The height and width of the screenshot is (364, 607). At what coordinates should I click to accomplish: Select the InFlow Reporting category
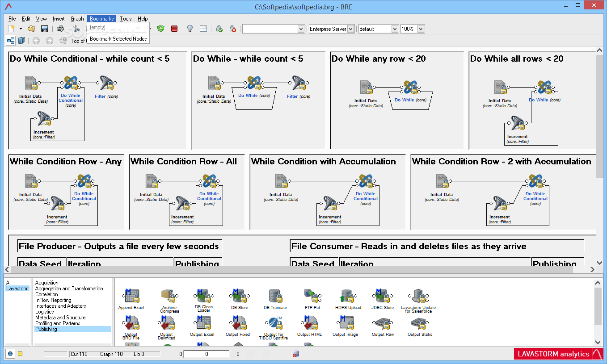click(x=53, y=300)
